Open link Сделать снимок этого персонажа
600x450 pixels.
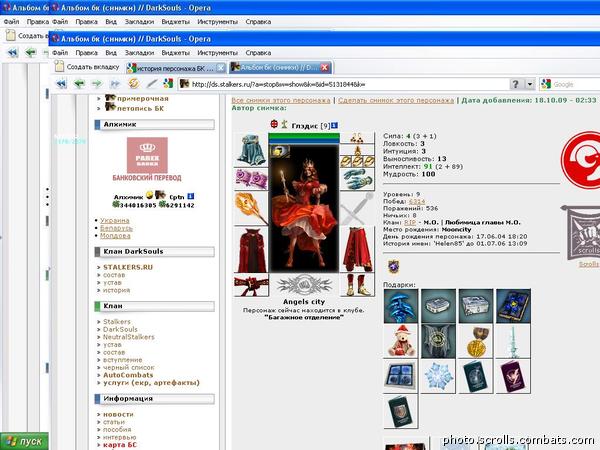396,100
